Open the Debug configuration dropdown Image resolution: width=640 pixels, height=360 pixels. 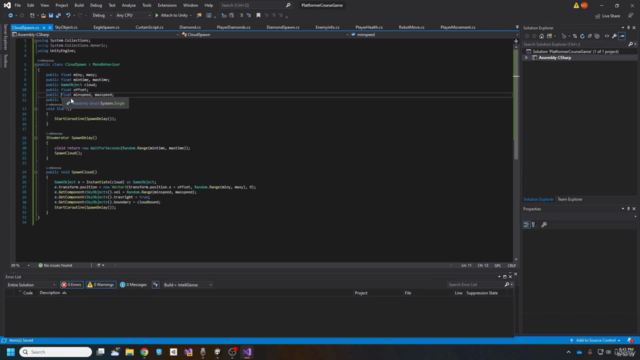tap(102, 16)
